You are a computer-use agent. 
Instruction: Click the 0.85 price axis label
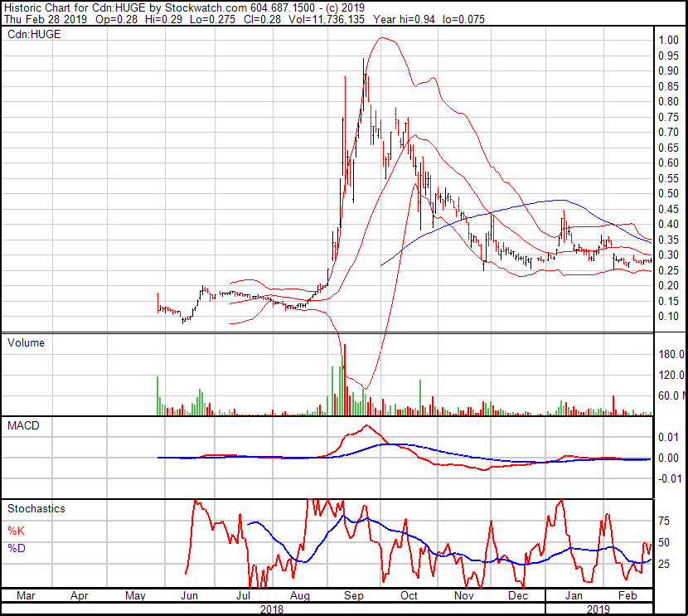tap(669, 86)
